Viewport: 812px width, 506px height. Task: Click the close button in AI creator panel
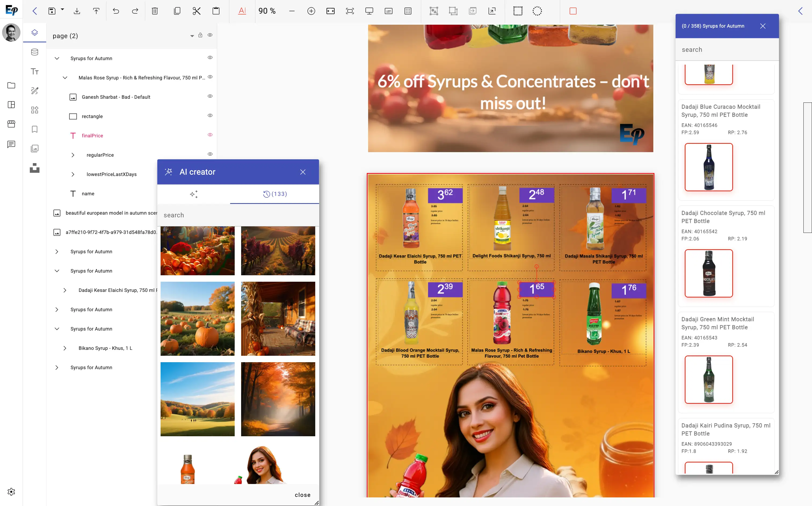point(303,172)
